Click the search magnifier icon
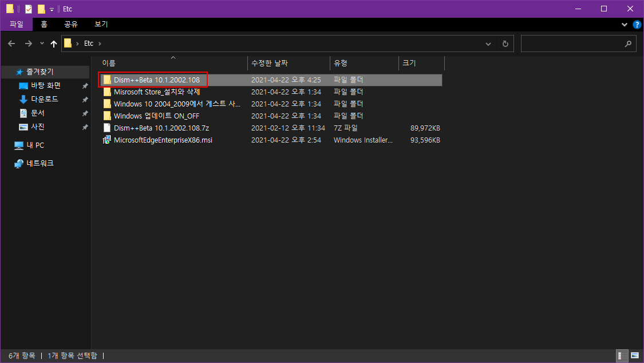Screen dimensions: 644x363 (628, 44)
